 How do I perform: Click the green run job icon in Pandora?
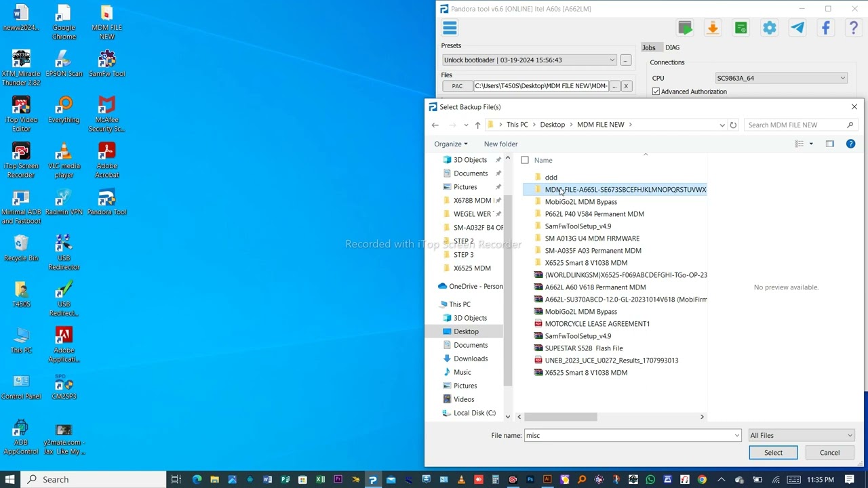(685, 28)
